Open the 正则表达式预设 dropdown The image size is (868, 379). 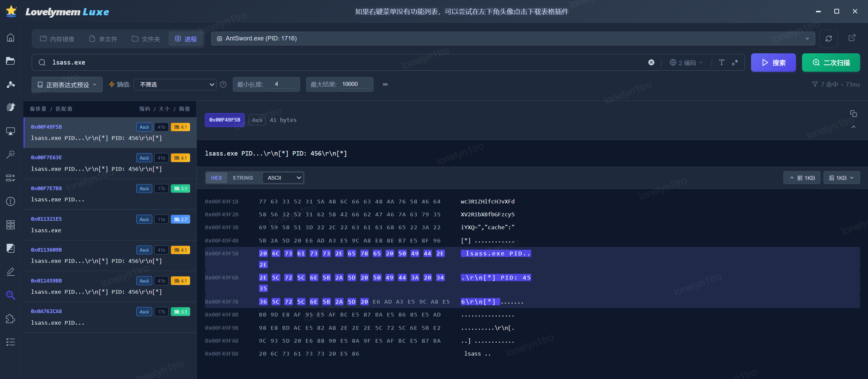(67, 85)
